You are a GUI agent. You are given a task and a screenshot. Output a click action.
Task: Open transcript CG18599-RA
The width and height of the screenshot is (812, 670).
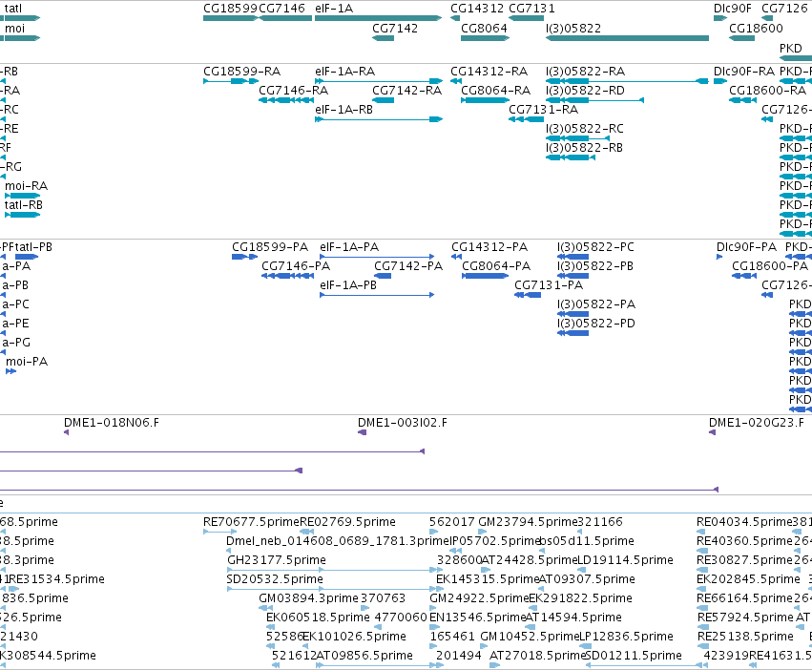point(241,72)
